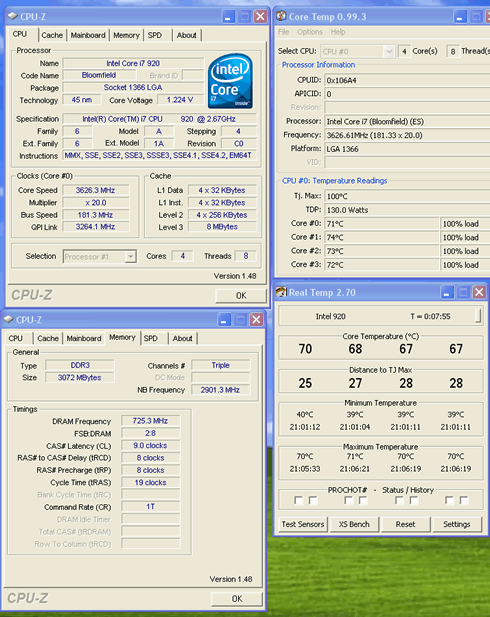Close the Real Temp 2.70 window
Viewport: 490px width, 617px height.
479,292
